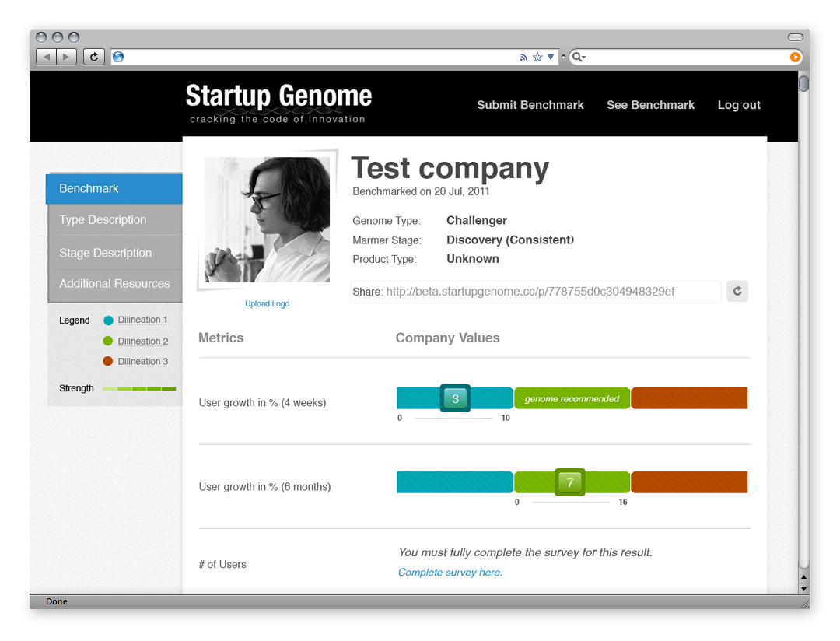Click the globe site icon in address bar

[x=118, y=57]
